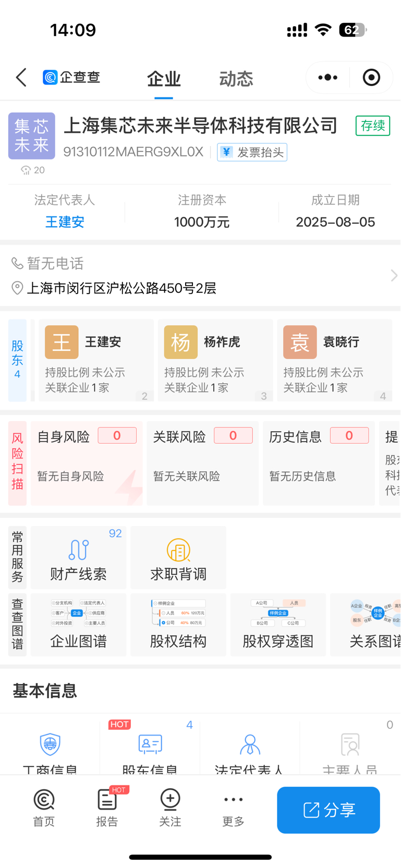
Task: Open 报告 in bottom bar
Action: coord(107,808)
